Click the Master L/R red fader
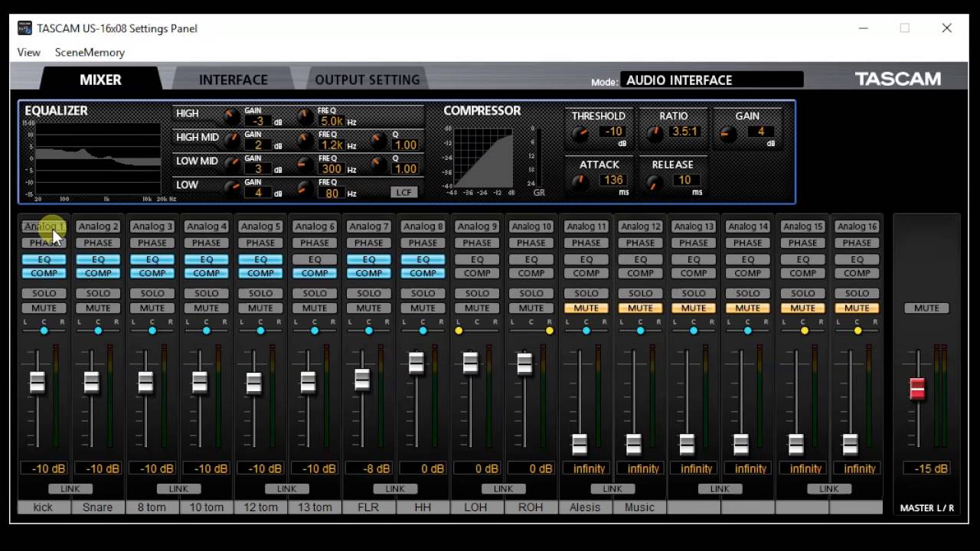Image resolution: width=980 pixels, height=551 pixels. pos(917,389)
